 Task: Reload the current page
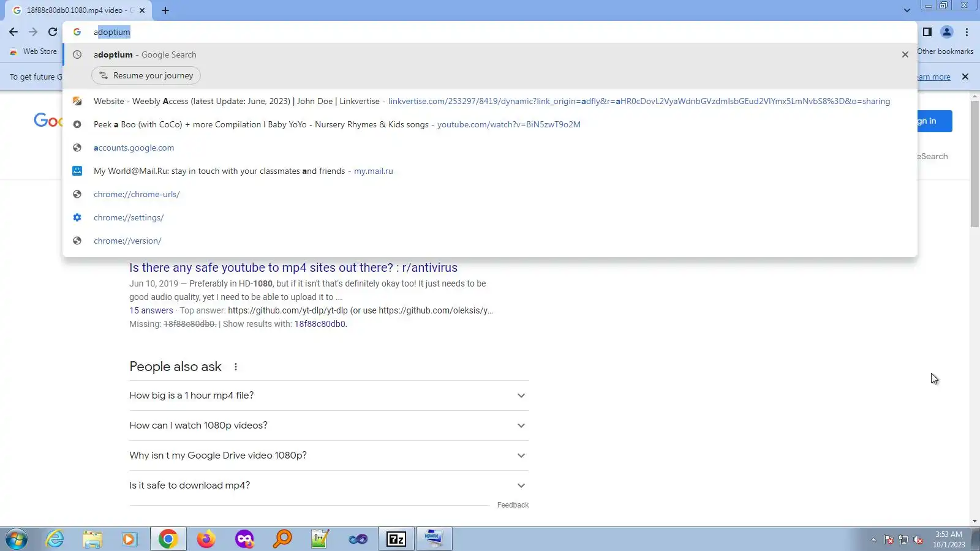tap(53, 32)
